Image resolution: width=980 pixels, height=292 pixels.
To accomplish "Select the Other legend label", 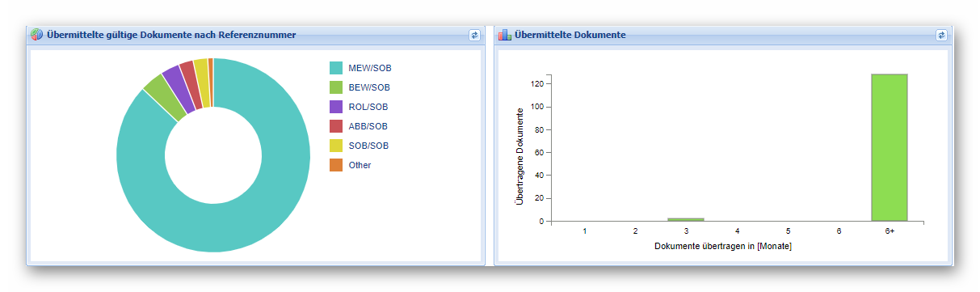I will point(360,165).
